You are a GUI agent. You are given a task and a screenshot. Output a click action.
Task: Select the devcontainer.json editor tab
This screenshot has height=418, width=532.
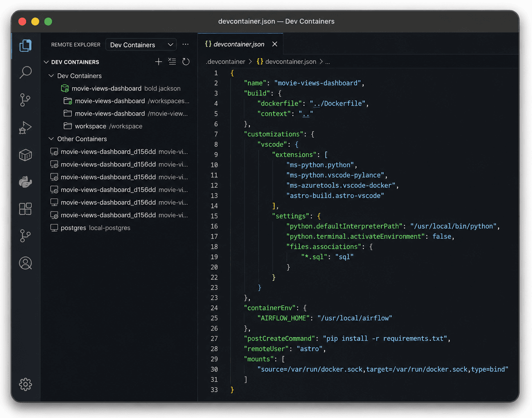point(240,44)
